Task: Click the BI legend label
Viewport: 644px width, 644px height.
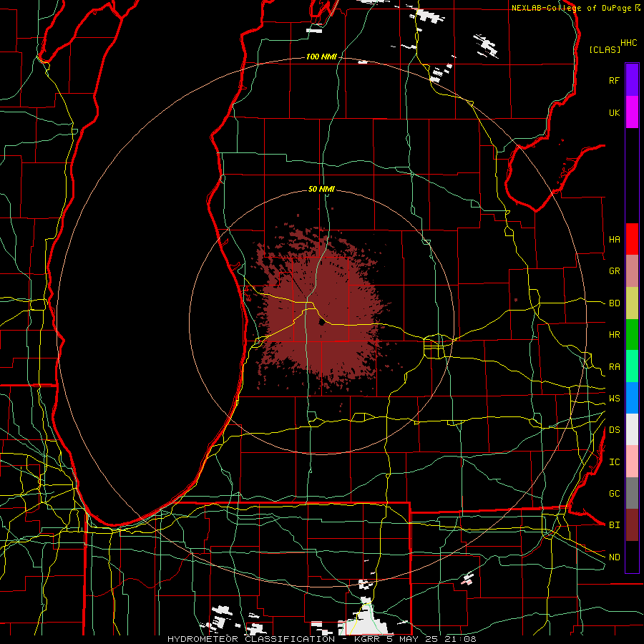Action: click(x=614, y=525)
